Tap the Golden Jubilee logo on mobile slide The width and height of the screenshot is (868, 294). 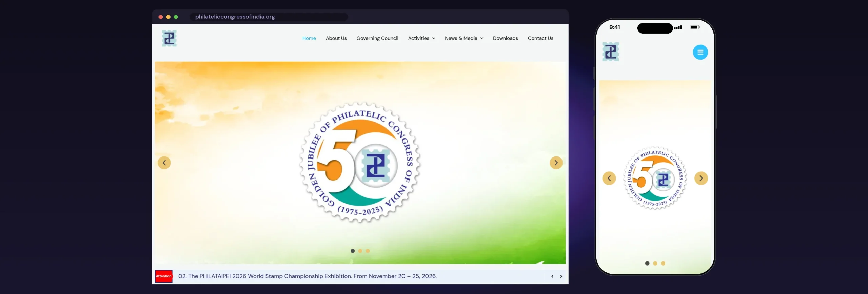point(655,178)
